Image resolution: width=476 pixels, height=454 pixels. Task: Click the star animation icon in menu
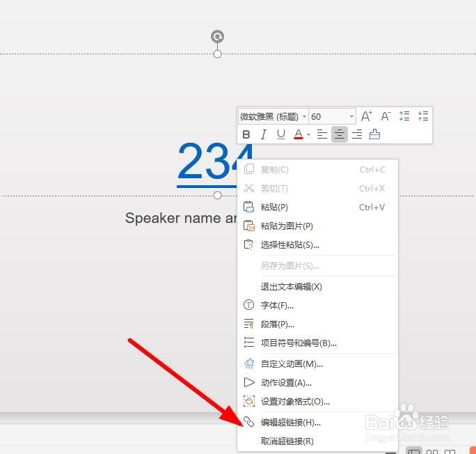point(249,363)
